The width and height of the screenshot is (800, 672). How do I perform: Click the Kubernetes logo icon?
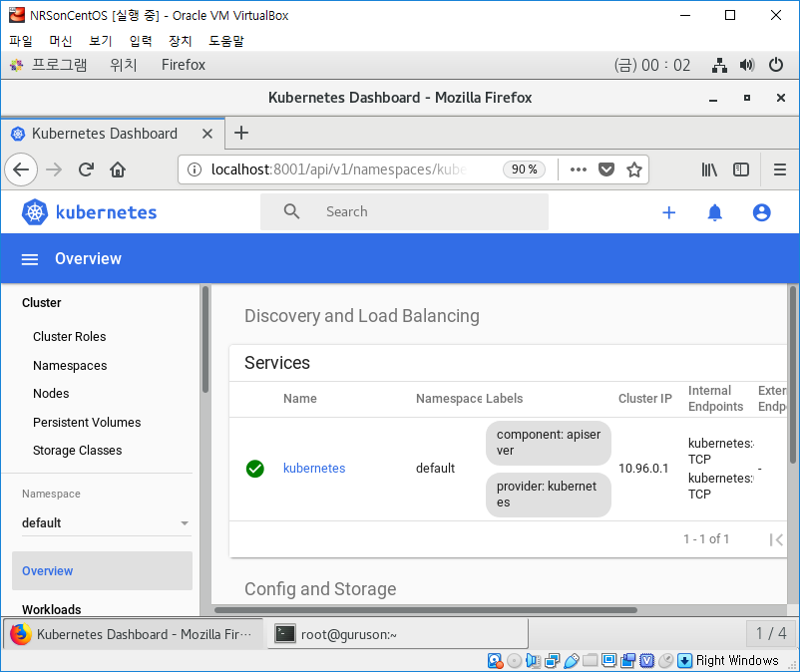tap(35, 212)
